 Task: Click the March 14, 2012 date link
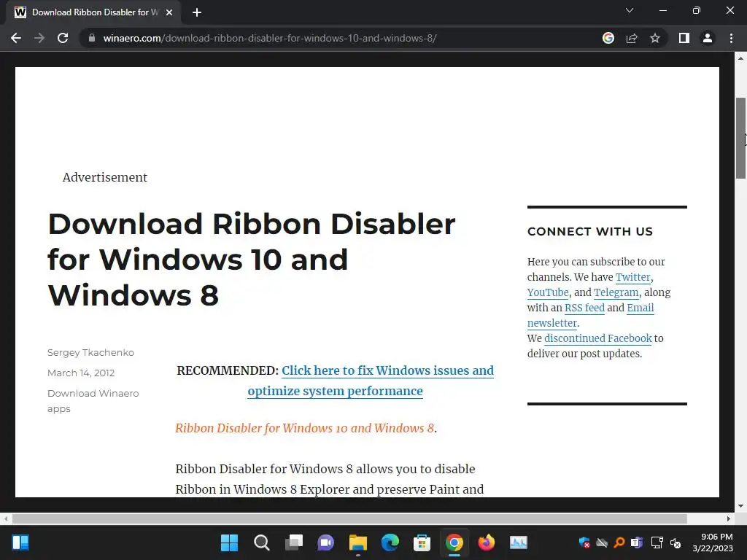[81, 373]
